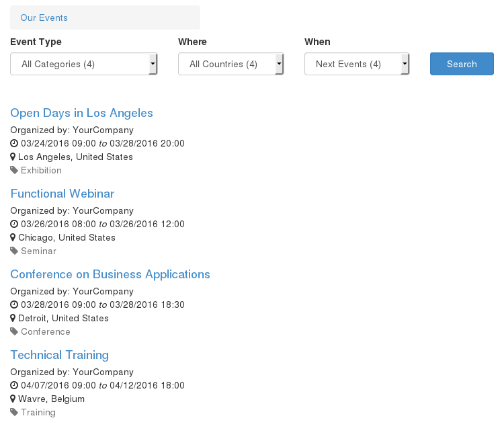View the Conference on Business Applications event
The height and width of the screenshot is (447, 504).
[x=110, y=274]
